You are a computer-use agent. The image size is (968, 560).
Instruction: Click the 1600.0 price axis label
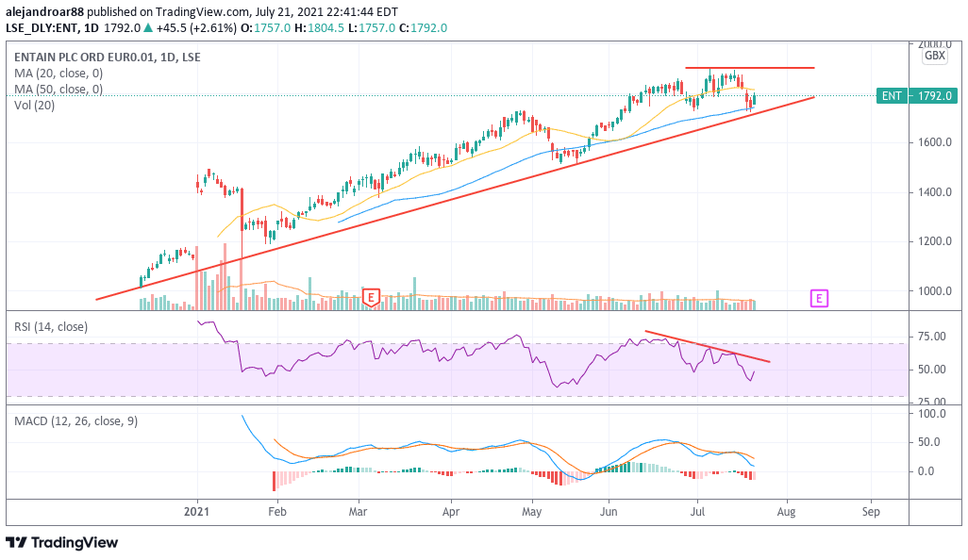click(x=935, y=141)
